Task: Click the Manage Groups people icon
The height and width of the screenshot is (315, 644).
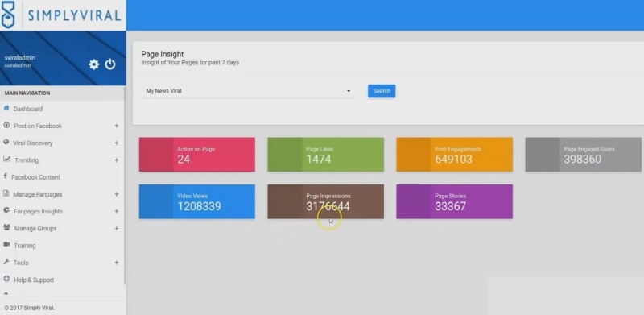Action: [x=7, y=228]
